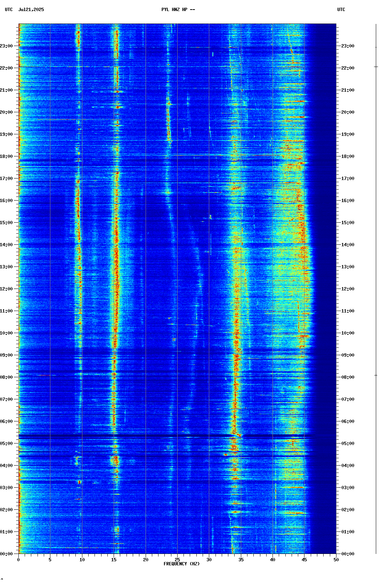Image resolution: width=392 pixels, height=583 pixels.
Task: Click 07:00 on the right time axis
Action: (348, 399)
